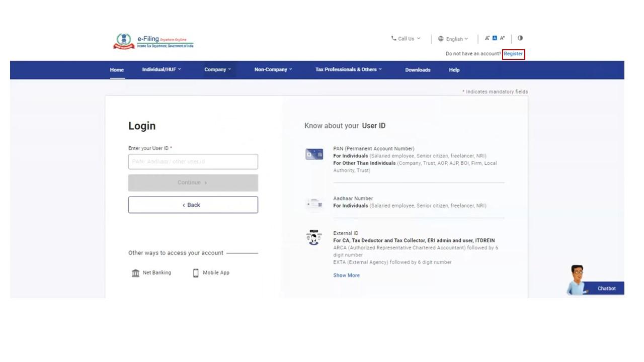
Task: Go to the Downloads tab
Action: click(x=418, y=70)
